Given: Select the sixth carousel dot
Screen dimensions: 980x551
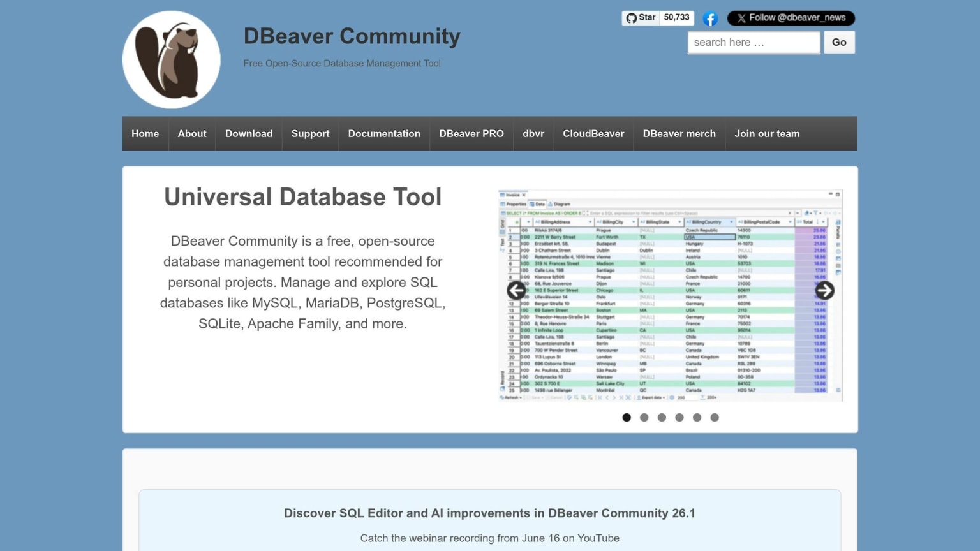Looking at the screenshot, I should [715, 417].
